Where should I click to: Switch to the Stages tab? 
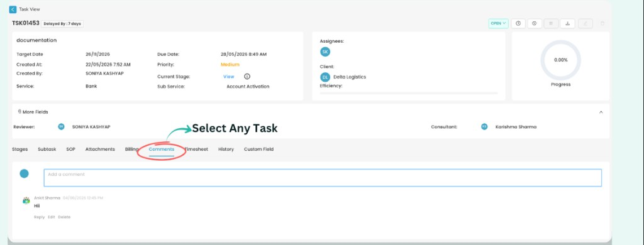[x=20, y=150]
